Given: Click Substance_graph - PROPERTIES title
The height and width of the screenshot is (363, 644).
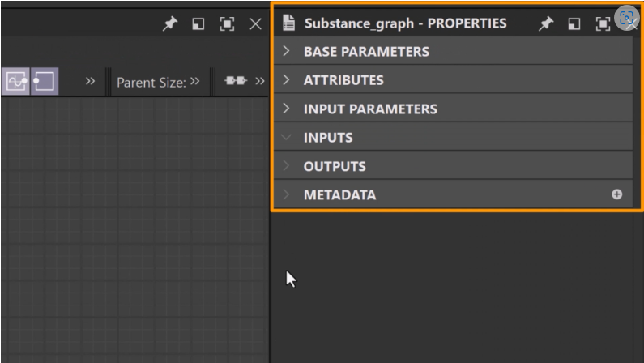Looking at the screenshot, I should (405, 23).
